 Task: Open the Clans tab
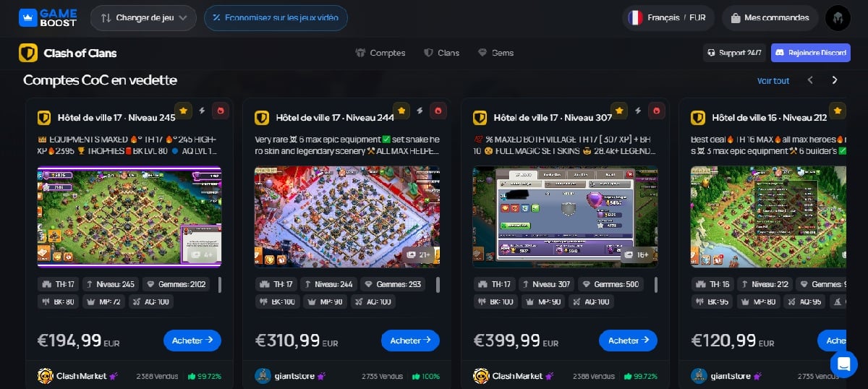(x=441, y=53)
